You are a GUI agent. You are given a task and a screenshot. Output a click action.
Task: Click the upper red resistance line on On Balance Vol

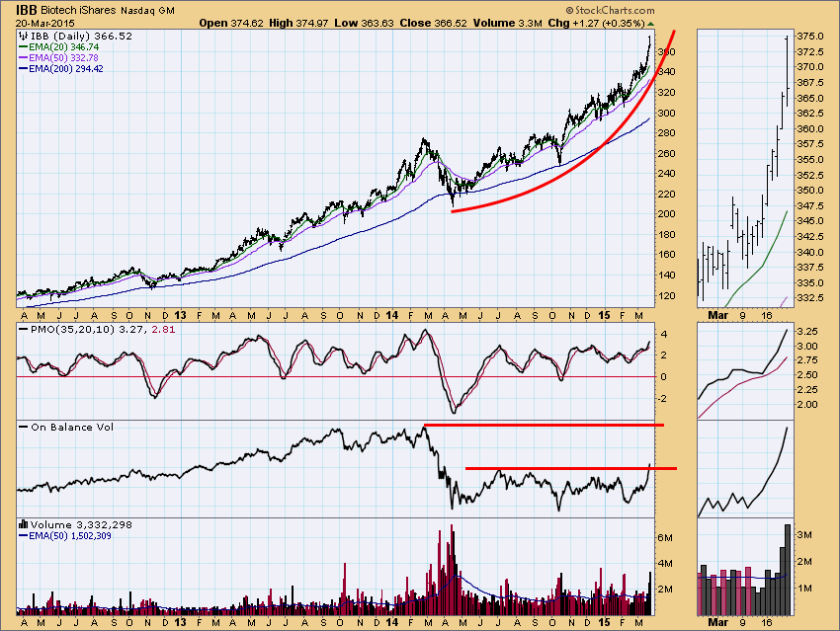544,425
